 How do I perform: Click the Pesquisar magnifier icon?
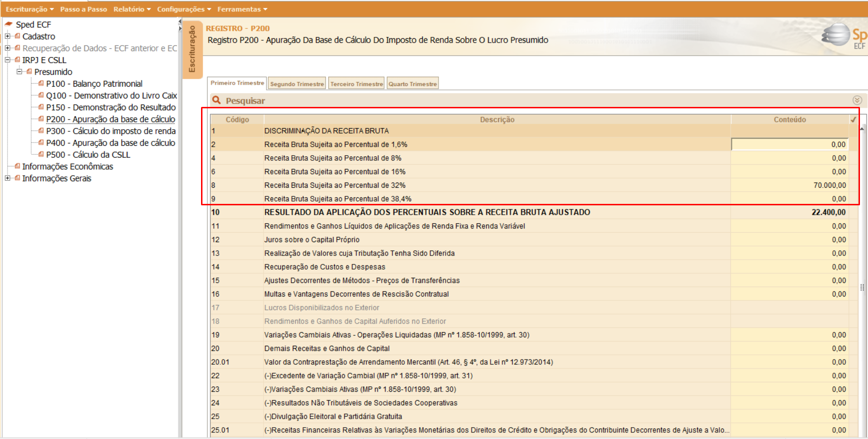[x=217, y=100]
